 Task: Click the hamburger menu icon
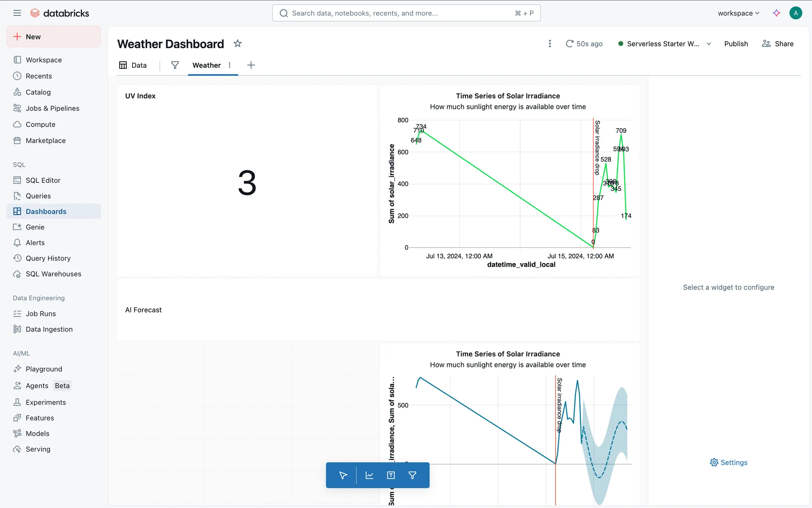tap(17, 13)
